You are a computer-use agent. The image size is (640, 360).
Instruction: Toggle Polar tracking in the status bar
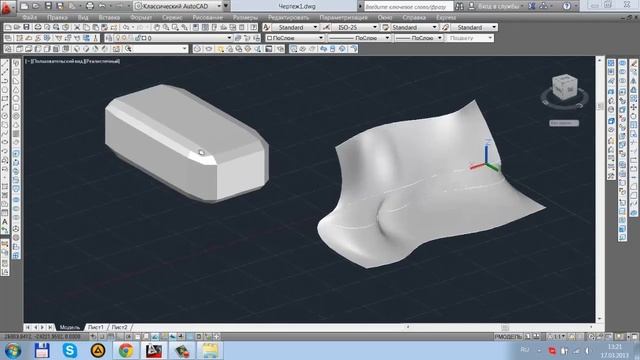(129, 337)
